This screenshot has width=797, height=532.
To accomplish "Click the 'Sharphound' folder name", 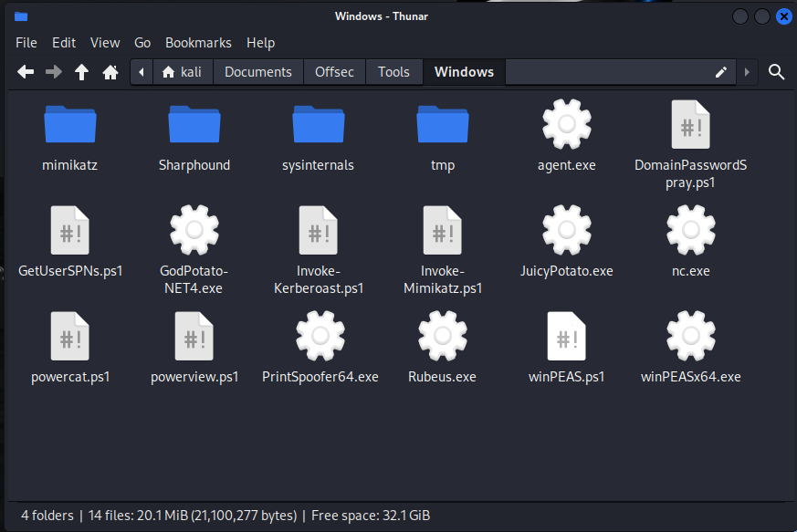I will (194, 165).
